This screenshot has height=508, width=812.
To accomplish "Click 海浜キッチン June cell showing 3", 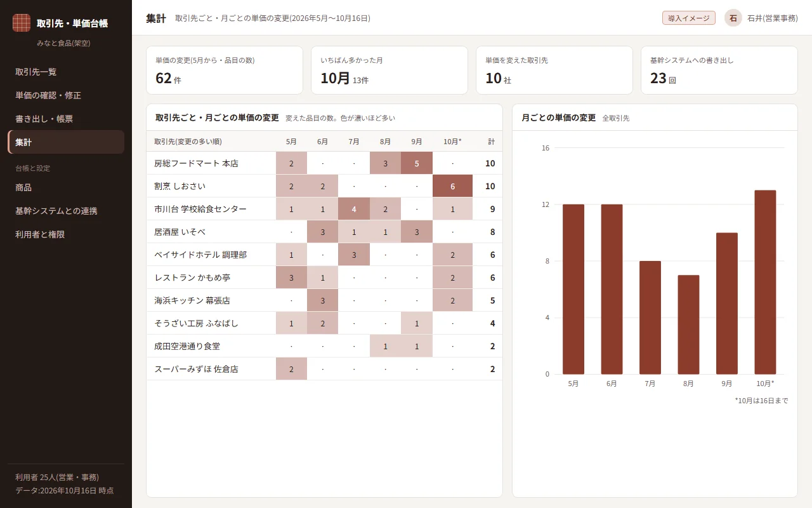I will (x=322, y=300).
